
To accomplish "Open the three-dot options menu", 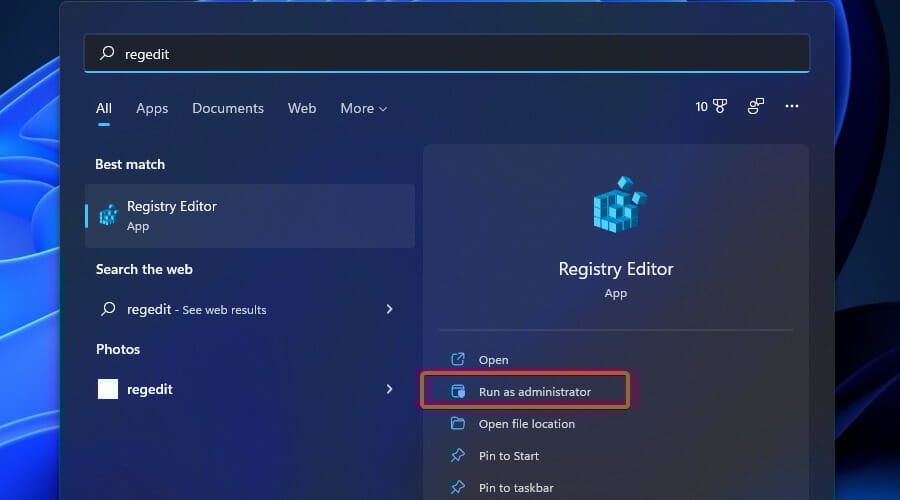I will point(792,106).
